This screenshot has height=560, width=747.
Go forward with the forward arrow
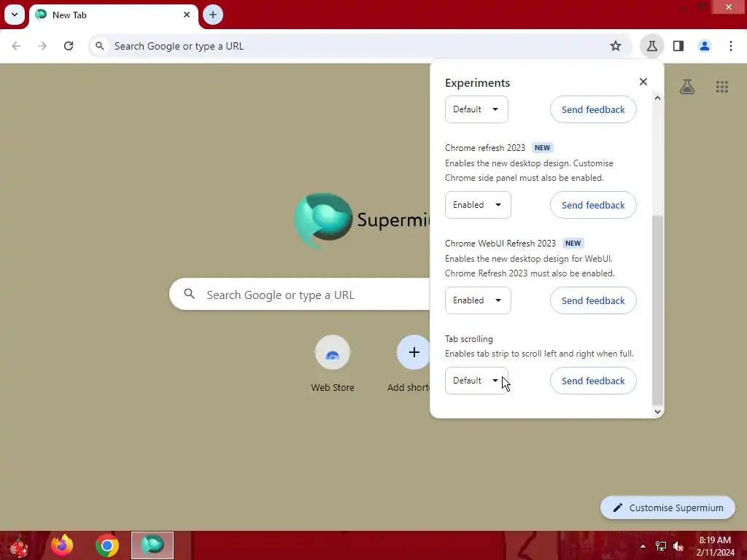pyautogui.click(x=42, y=46)
